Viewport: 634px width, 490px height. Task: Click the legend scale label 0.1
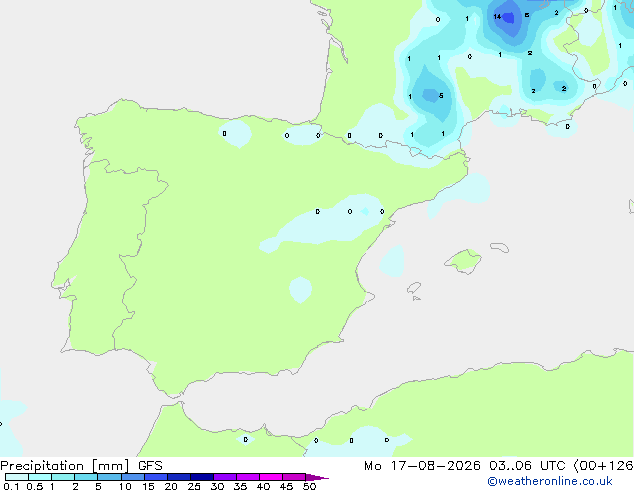tap(11, 486)
